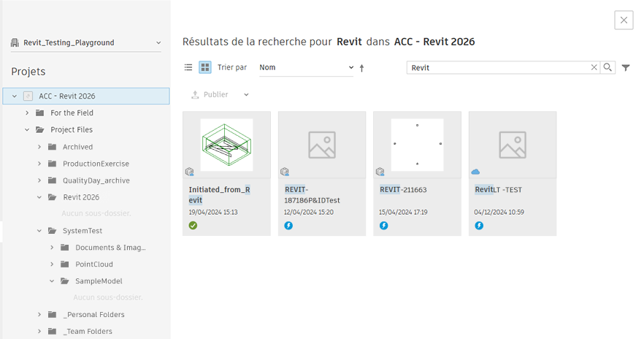Click blue status icon on REVIT-187186P&IDTest

tap(288, 226)
